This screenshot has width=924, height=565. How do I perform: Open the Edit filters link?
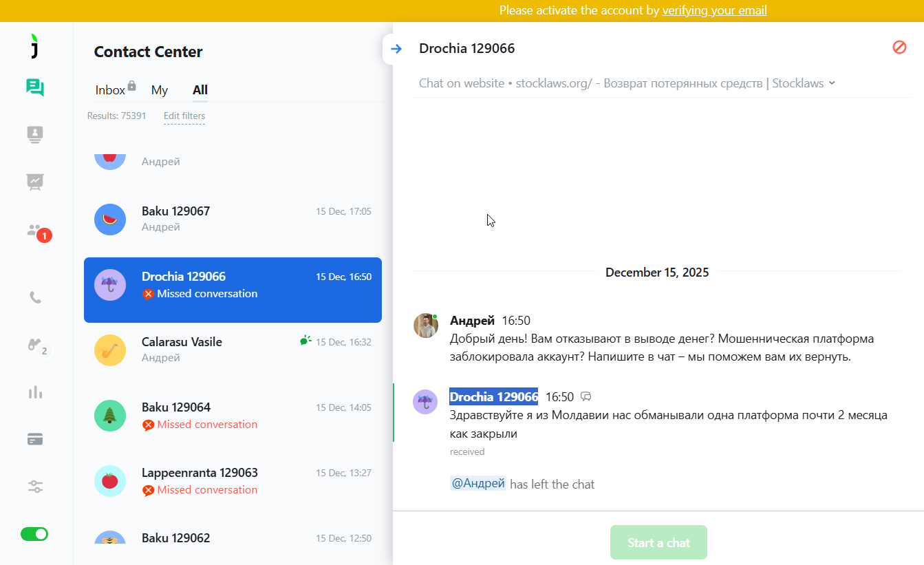point(184,116)
